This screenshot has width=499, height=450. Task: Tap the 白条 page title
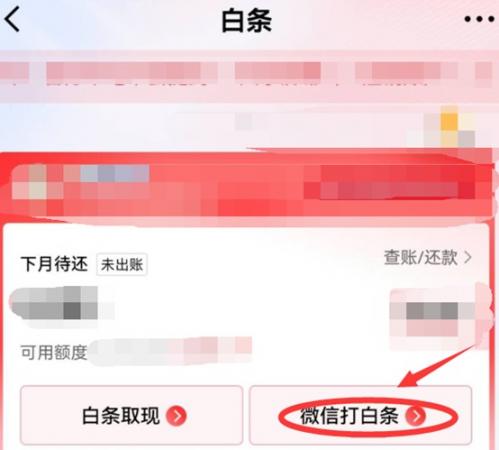coord(247,21)
